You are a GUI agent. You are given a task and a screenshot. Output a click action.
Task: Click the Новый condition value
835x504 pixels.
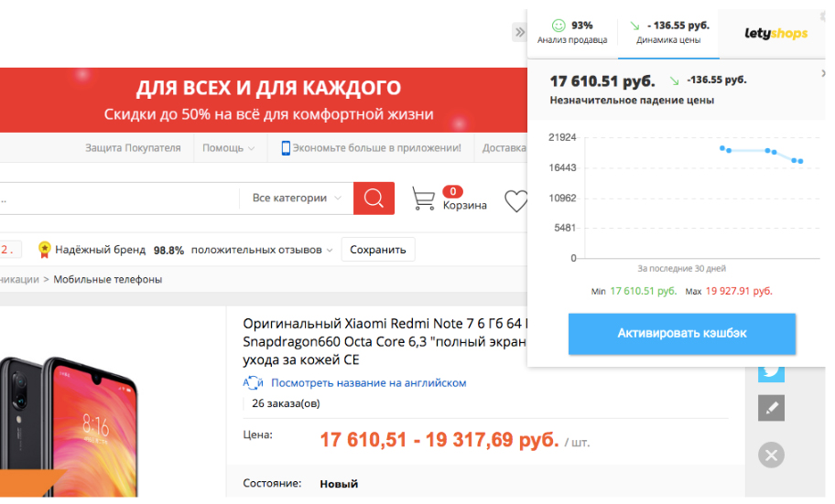click(339, 484)
